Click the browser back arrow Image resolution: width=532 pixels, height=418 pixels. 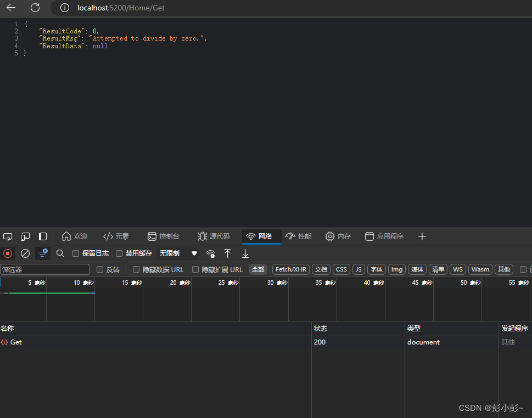click(x=11, y=8)
